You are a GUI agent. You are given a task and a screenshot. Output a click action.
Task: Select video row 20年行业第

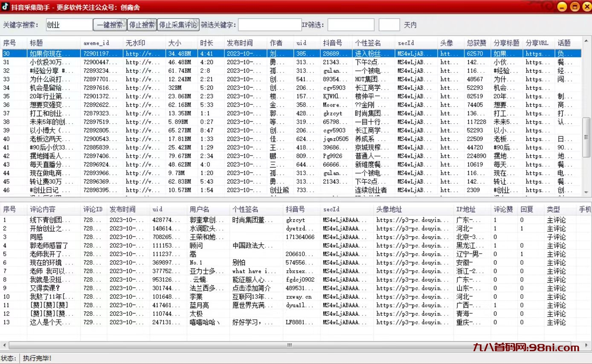(291, 96)
